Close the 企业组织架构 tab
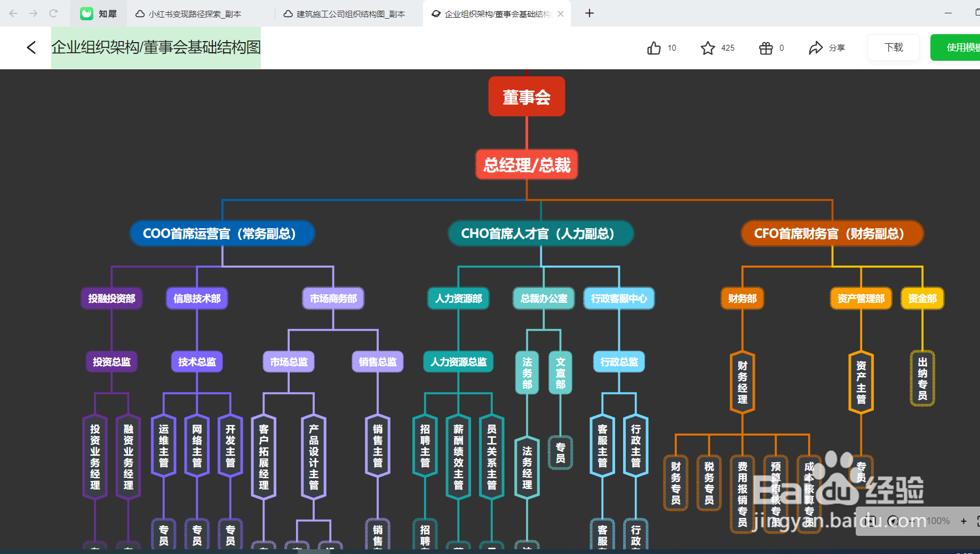 pyautogui.click(x=561, y=14)
